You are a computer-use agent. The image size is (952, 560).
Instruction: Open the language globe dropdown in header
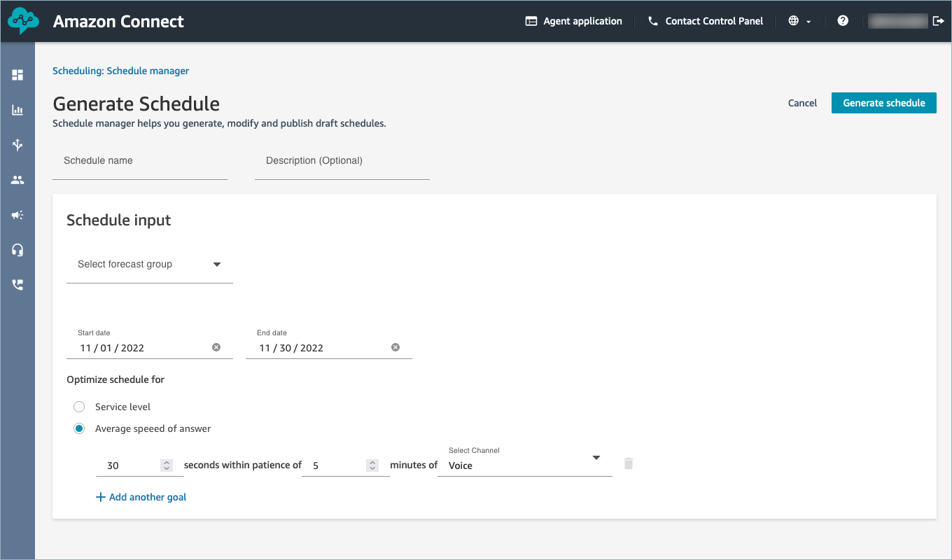click(x=799, y=20)
